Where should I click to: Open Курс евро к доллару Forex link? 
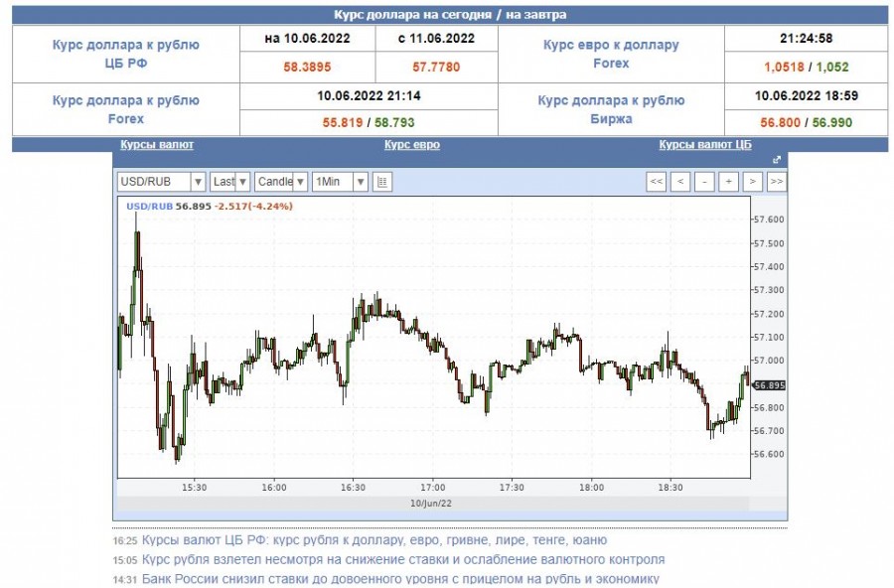(x=611, y=55)
